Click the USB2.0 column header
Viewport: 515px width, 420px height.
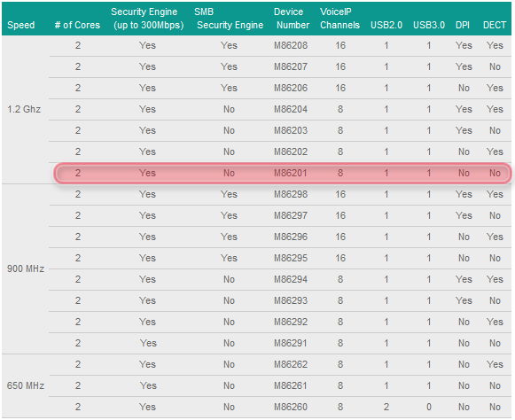[x=386, y=25]
